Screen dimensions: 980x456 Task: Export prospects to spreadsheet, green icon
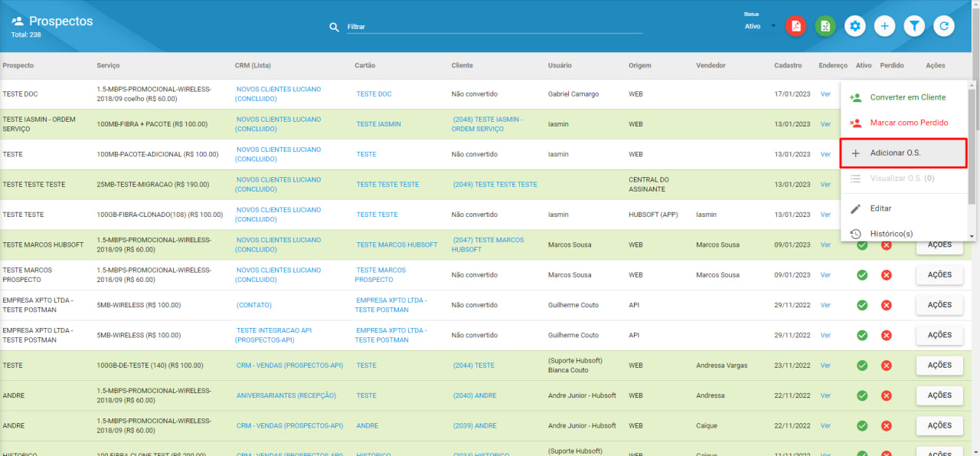825,26
